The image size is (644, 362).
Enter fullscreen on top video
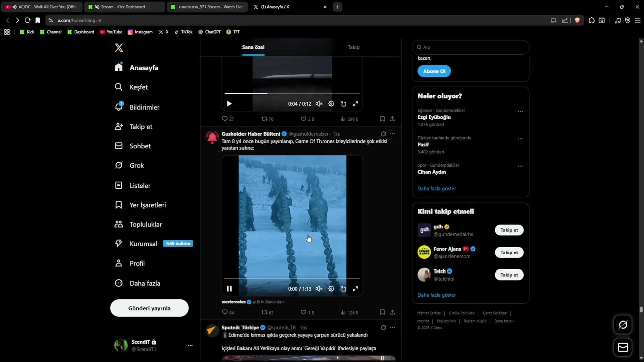tap(355, 104)
